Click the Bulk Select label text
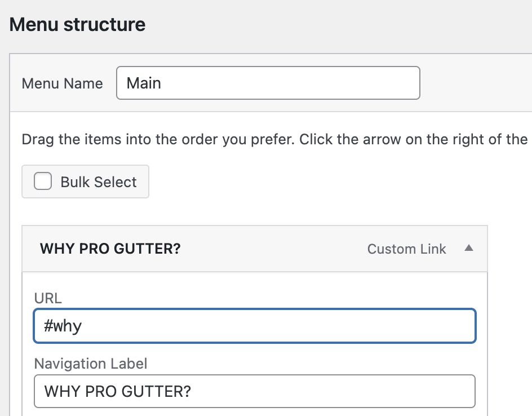 tap(99, 182)
